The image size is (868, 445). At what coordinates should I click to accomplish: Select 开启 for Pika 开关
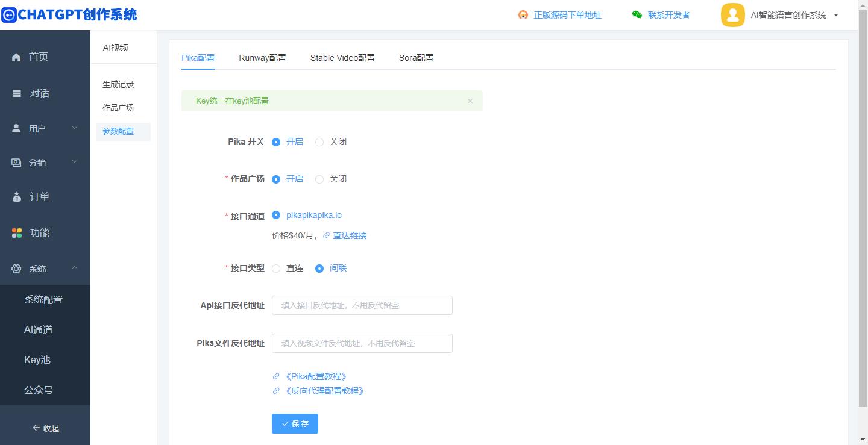point(276,142)
